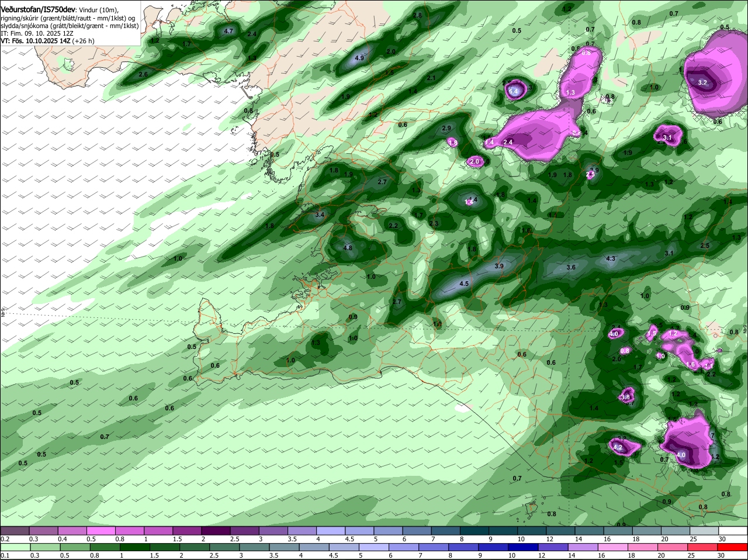This screenshot has height=560, width=748.
Task: Click the 4.3 precipitation label on the map
Action: point(611,258)
